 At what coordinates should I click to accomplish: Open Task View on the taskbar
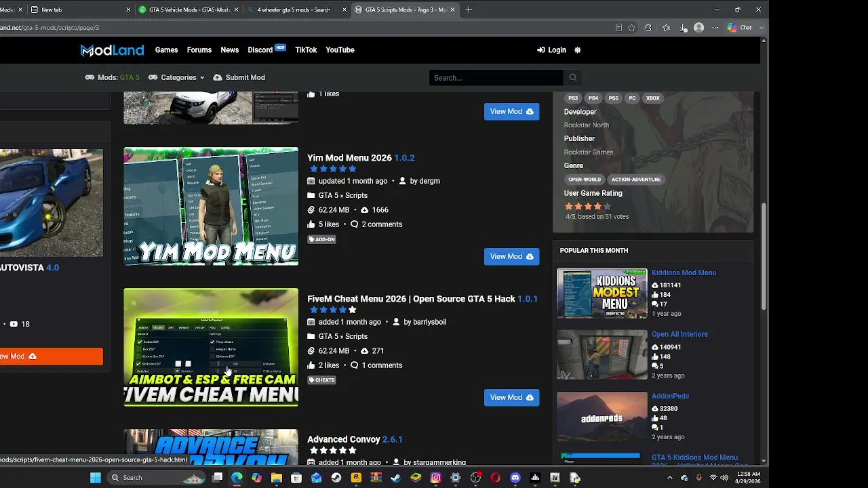217,478
